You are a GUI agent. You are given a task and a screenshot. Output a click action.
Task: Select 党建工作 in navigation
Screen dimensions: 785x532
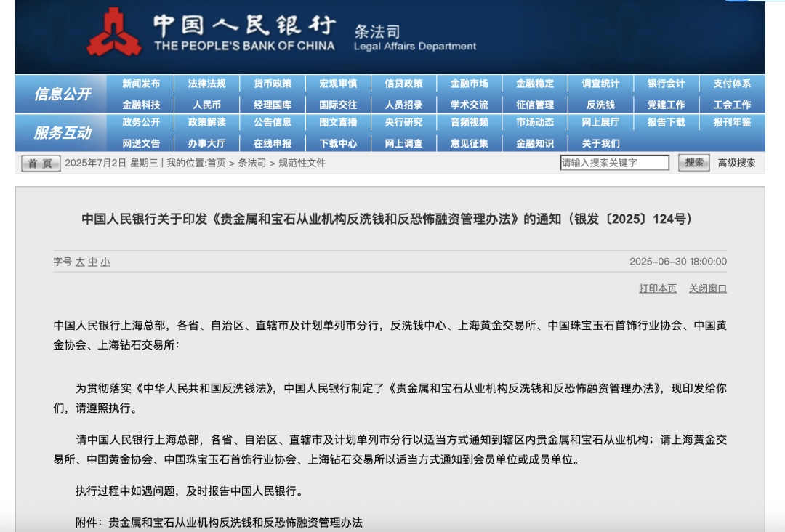(x=666, y=105)
